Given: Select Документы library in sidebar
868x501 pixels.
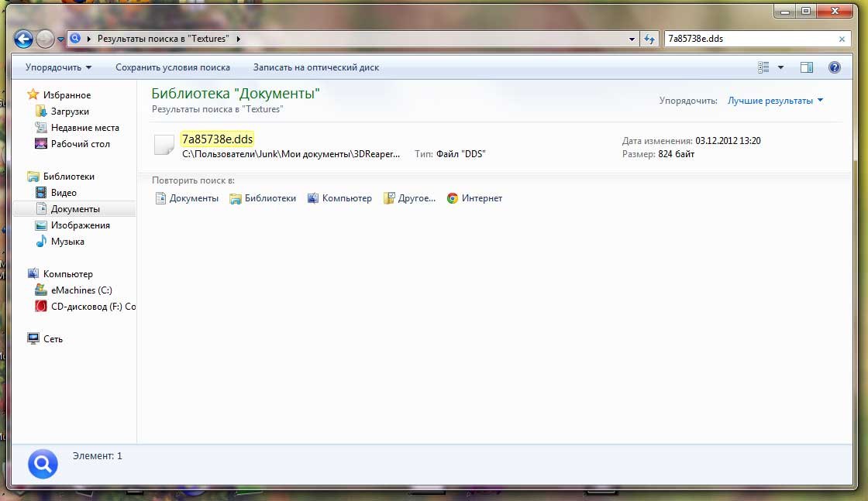Looking at the screenshot, I should click(x=75, y=209).
